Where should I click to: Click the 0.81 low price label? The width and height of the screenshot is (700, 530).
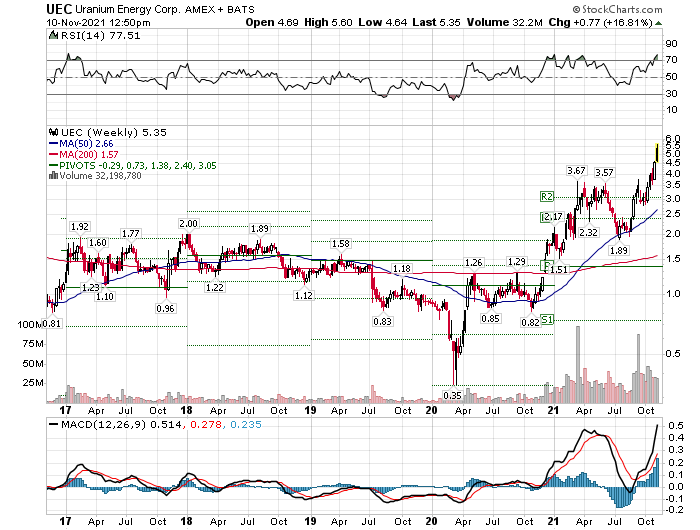point(52,323)
